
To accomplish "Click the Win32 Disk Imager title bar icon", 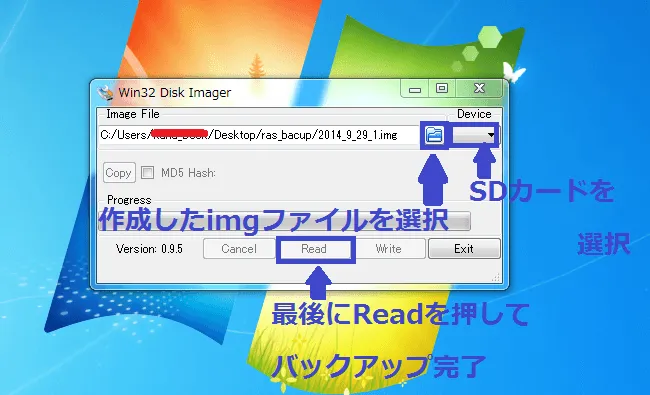I will tap(105, 93).
